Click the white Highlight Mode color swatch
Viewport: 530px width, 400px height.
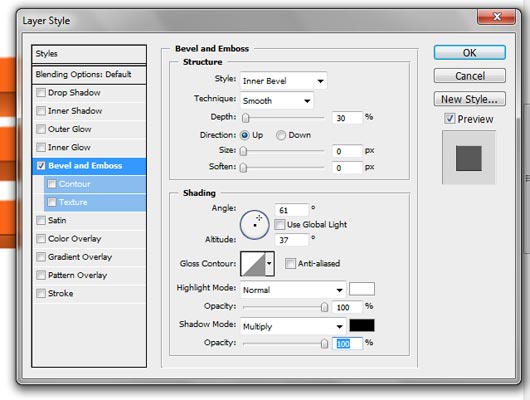point(362,289)
